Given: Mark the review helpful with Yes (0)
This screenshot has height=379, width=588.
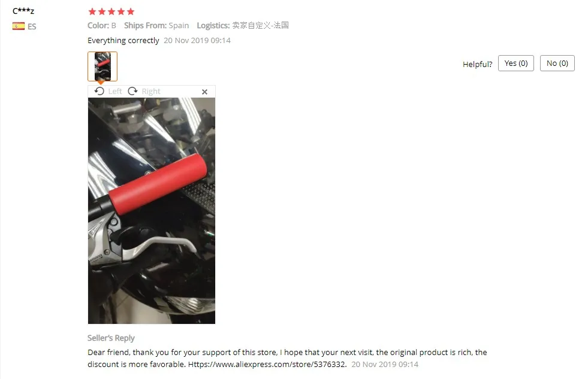Looking at the screenshot, I should pyautogui.click(x=516, y=63).
